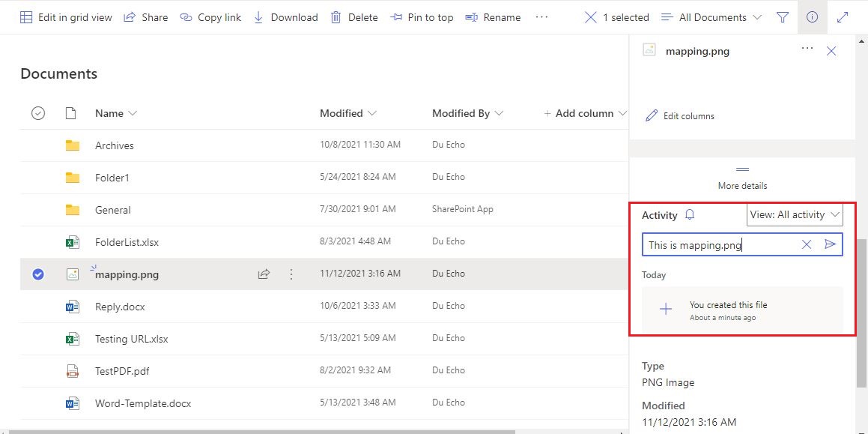Click Add column header
The height and width of the screenshot is (434, 868).
(x=585, y=113)
